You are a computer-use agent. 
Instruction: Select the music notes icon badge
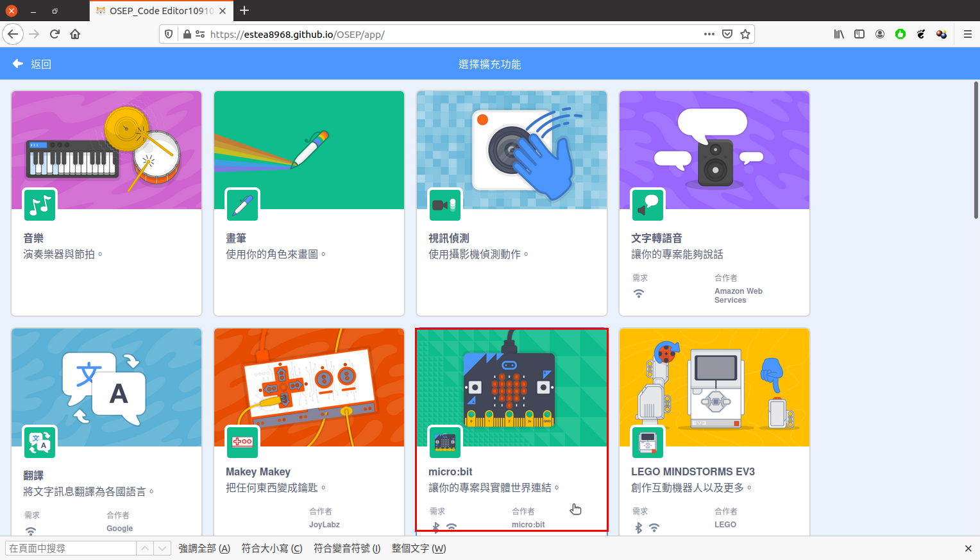click(40, 205)
